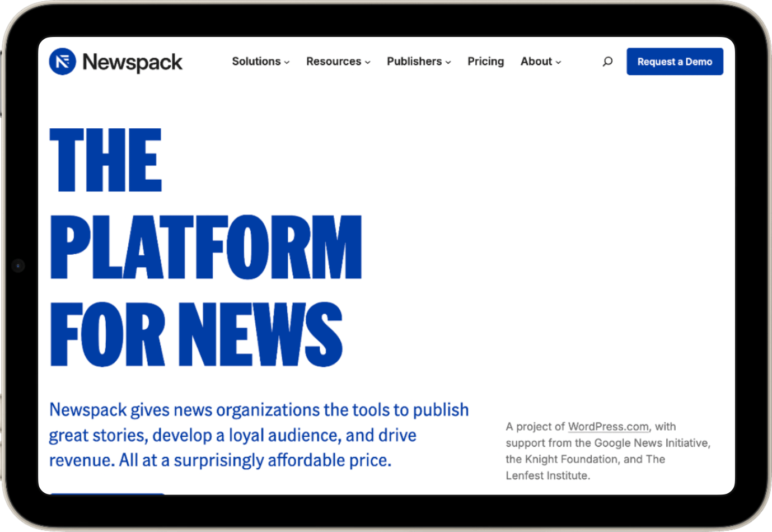Click the 'Lenfest Institute.' text
Image resolution: width=772 pixels, height=532 pixels.
click(548, 475)
